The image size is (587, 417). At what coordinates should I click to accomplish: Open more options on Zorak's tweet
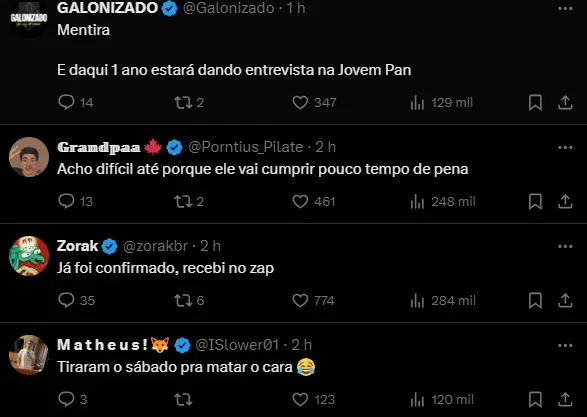(565, 246)
